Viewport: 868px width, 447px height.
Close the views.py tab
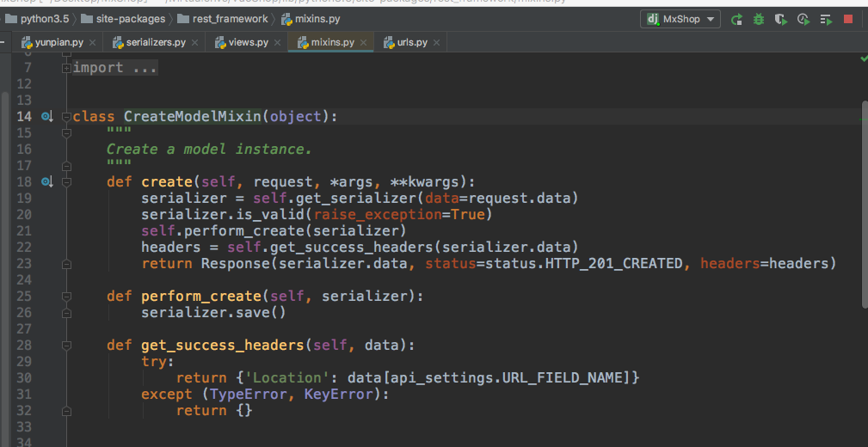click(x=278, y=43)
